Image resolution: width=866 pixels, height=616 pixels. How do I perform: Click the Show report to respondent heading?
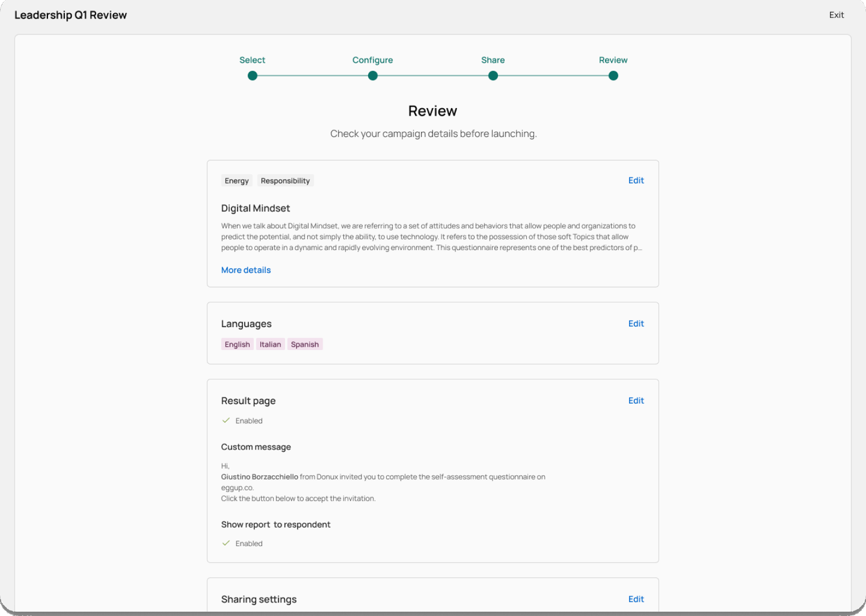point(275,525)
